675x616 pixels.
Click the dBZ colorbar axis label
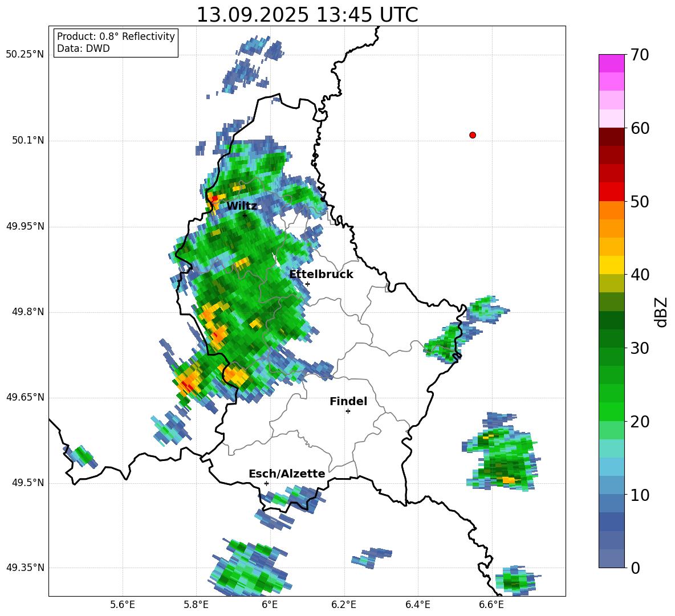pos(661,312)
